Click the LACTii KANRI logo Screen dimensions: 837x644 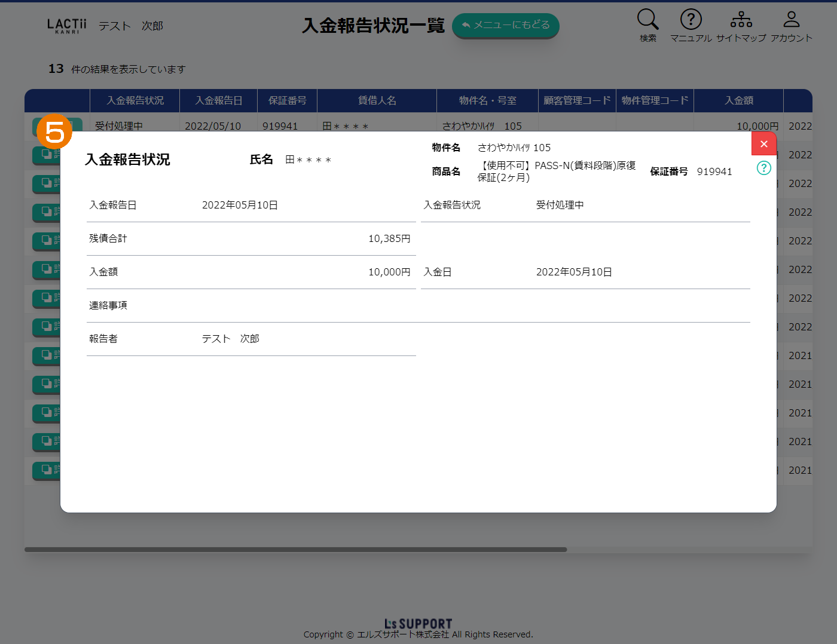66,26
